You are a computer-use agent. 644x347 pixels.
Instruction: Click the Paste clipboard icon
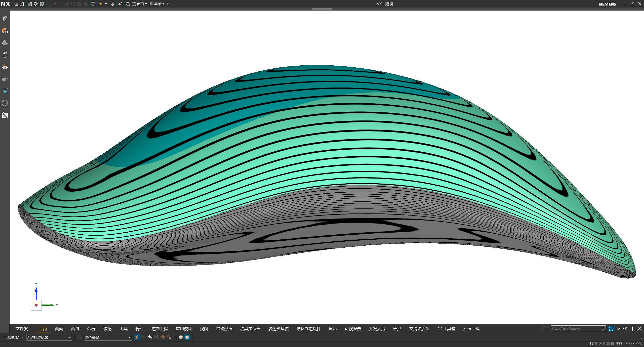pyautogui.click(x=79, y=4)
